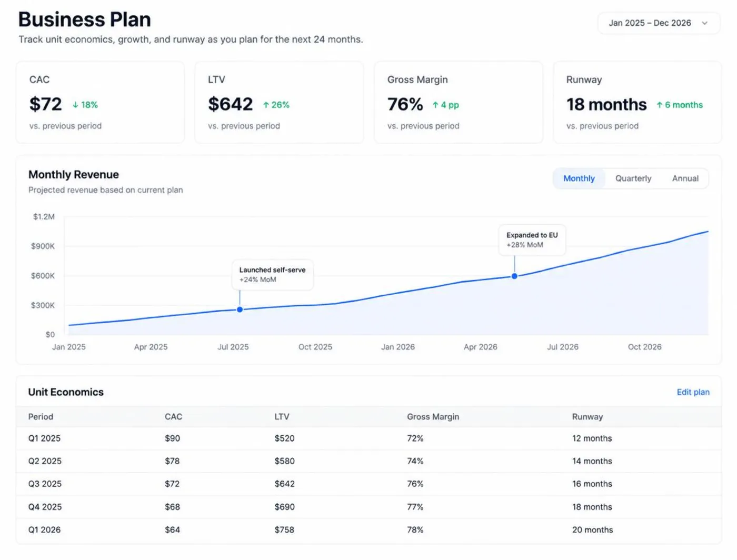The height and width of the screenshot is (560, 737).
Task: Click the 77% gross margin cell for Q4 2025
Action: point(415,507)
